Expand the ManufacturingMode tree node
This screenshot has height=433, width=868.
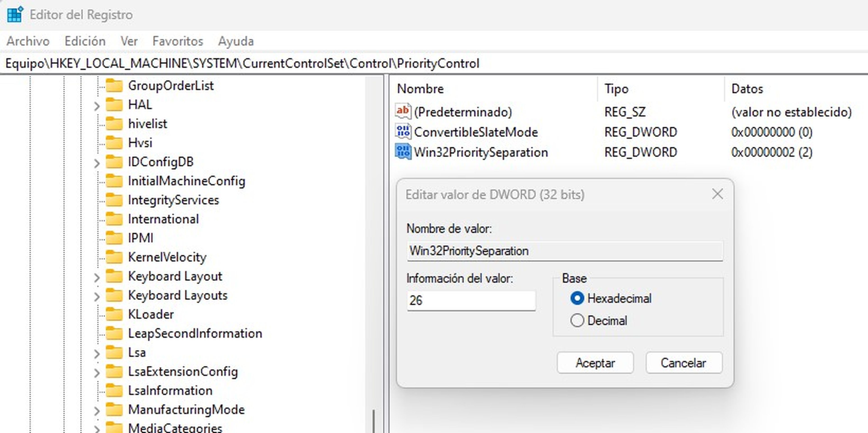(x=97, y=411)
